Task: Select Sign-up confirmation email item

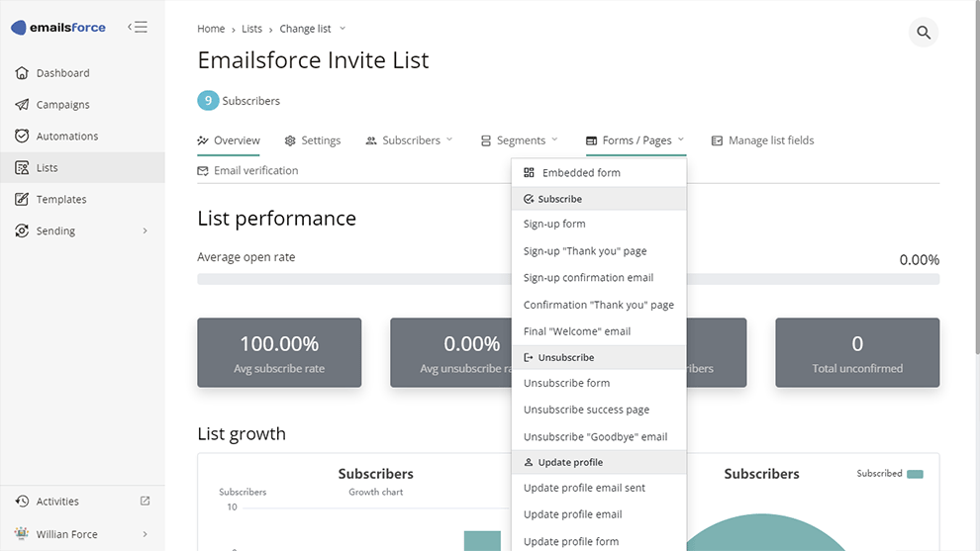Action: [x=599, y=277]
